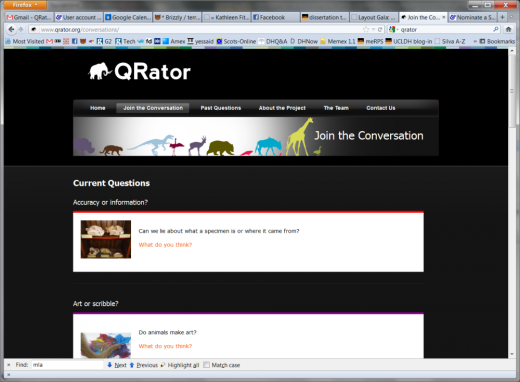Go to the Home nav item
The height and width of the screenshot is (382, 520).
pos(98,108)
